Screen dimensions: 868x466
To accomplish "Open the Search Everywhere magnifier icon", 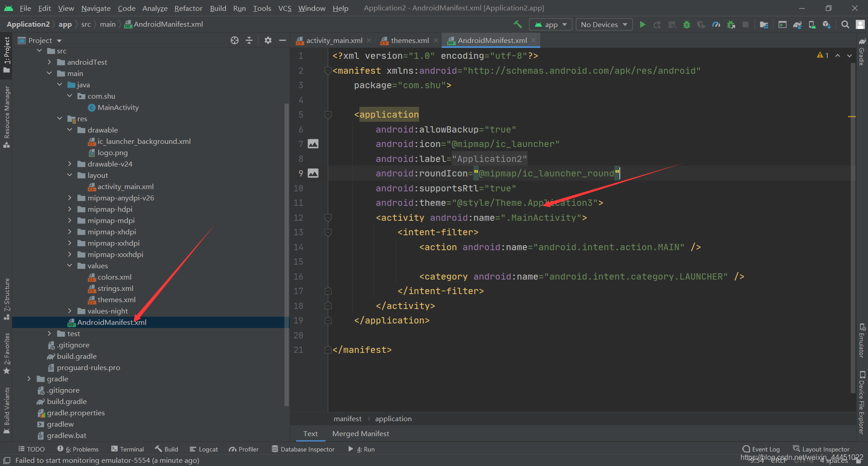I will (x=845, y=24).
